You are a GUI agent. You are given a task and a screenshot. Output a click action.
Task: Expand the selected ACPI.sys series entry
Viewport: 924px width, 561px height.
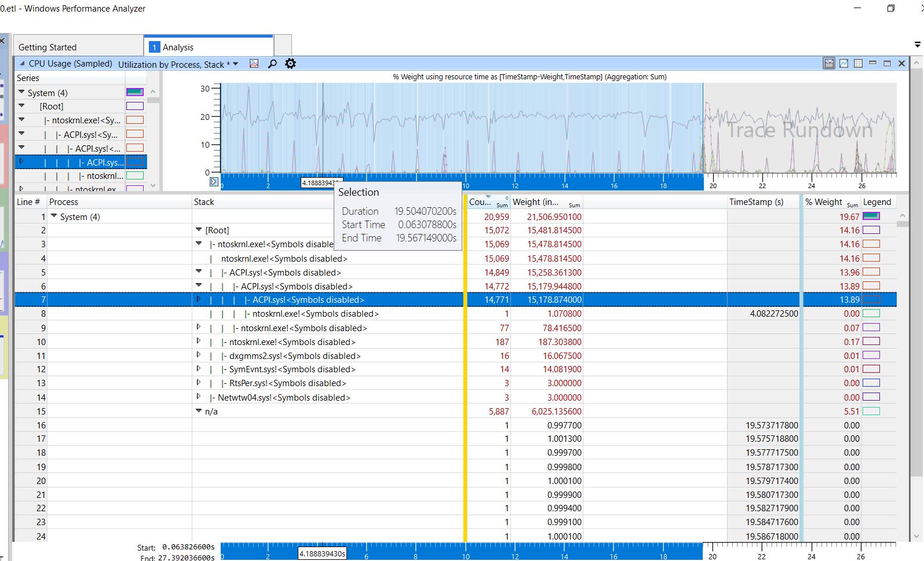(x=21, y=162)
